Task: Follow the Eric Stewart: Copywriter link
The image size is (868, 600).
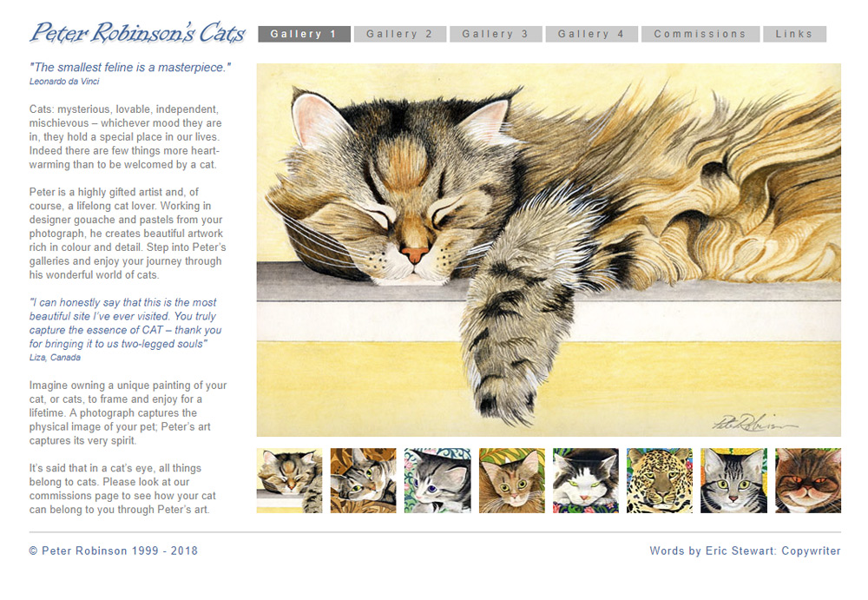Action: pyautogui.click(x=773, y=551)
